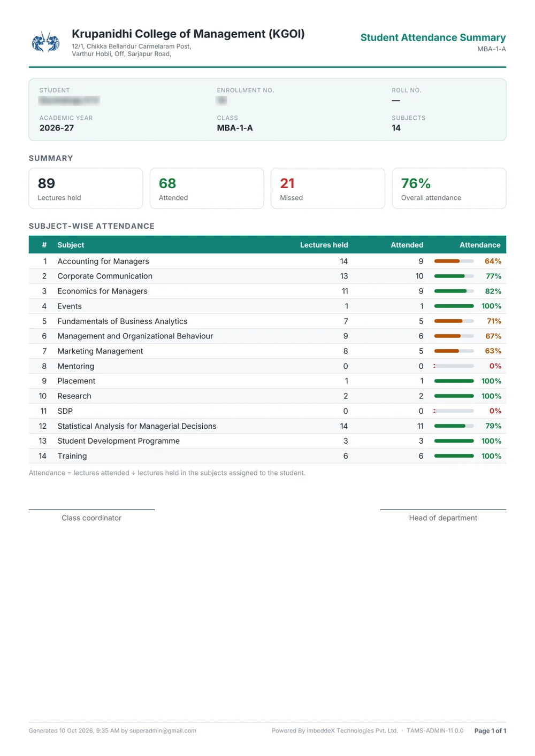Click the Attended column header

pos(407,245)
